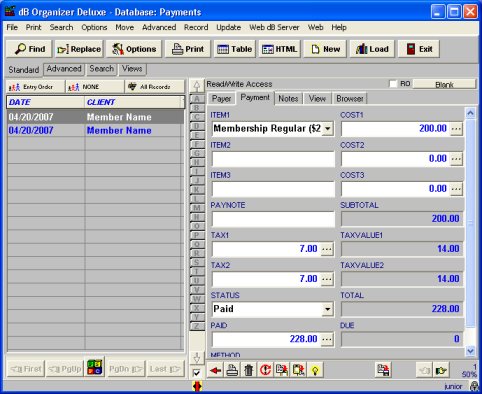The height and width of the screenshot is (394, 482).
Task: Switch to the Payer tab
Action: [x=221, y=99]
